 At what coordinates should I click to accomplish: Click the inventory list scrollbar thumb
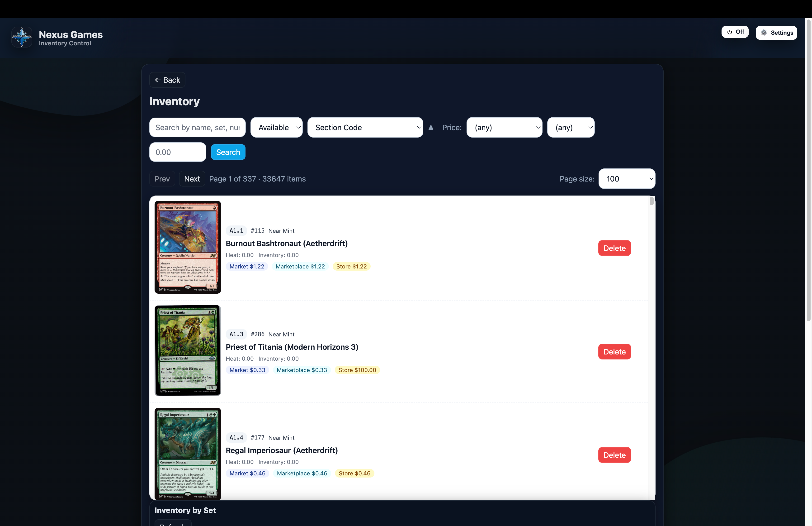pyautogui.click(x=651, y=201)
